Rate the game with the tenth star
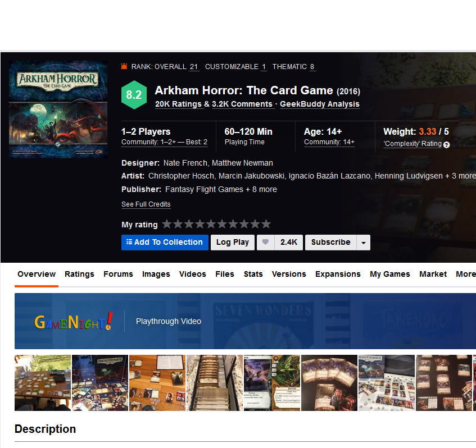 coord(266,224)
